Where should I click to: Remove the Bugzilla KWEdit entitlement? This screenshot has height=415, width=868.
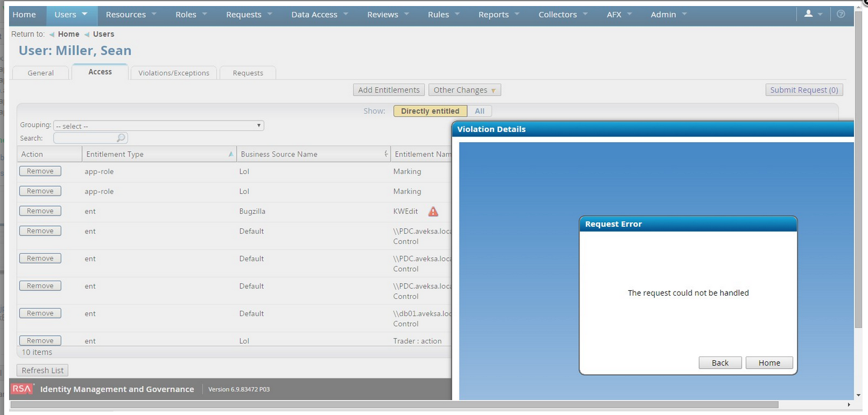coord(40,211)
